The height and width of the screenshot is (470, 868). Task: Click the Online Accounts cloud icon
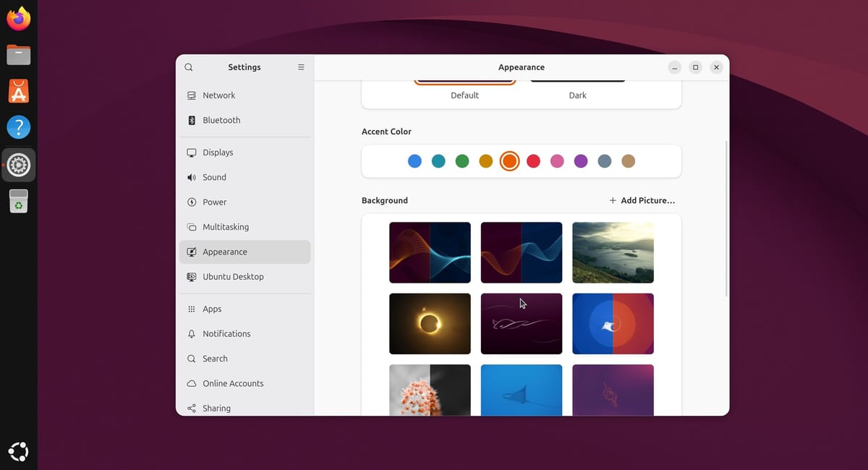point(192,383)
